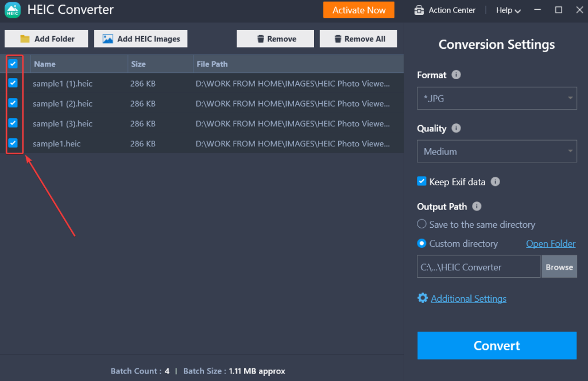Viewport: 588px width, 381px height.
Task: Sort files by Size column header
Action: [161, 64]
